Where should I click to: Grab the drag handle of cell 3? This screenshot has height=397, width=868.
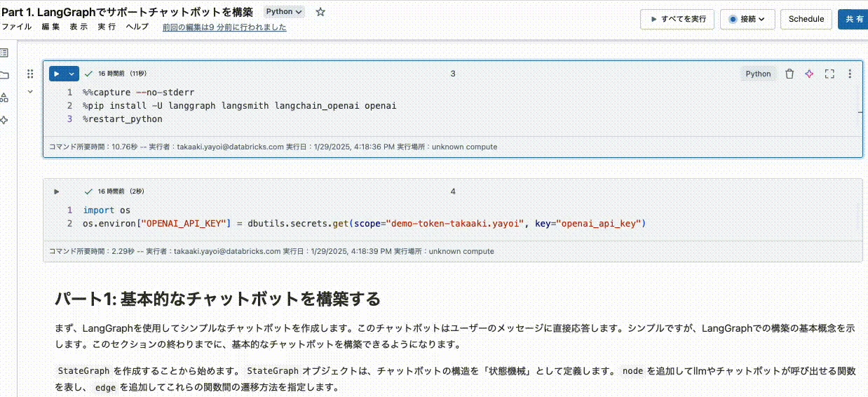30,74
